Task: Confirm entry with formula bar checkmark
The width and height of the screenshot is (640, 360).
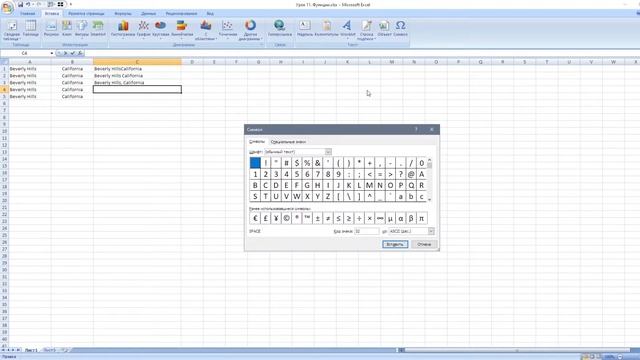Action: coord(73,53)
